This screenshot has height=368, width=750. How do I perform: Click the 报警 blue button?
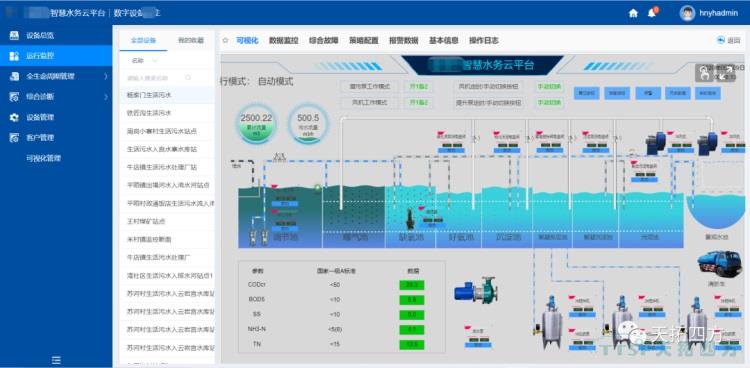click(x=648, y=93)
